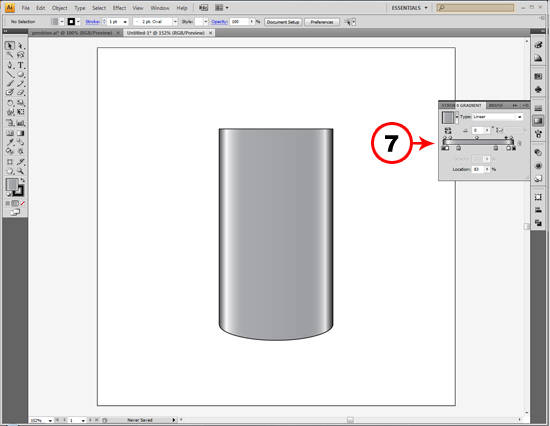Select the Pen tool
Image resolution: width=550 pixels, height=426 pixels.
[10, 65]
